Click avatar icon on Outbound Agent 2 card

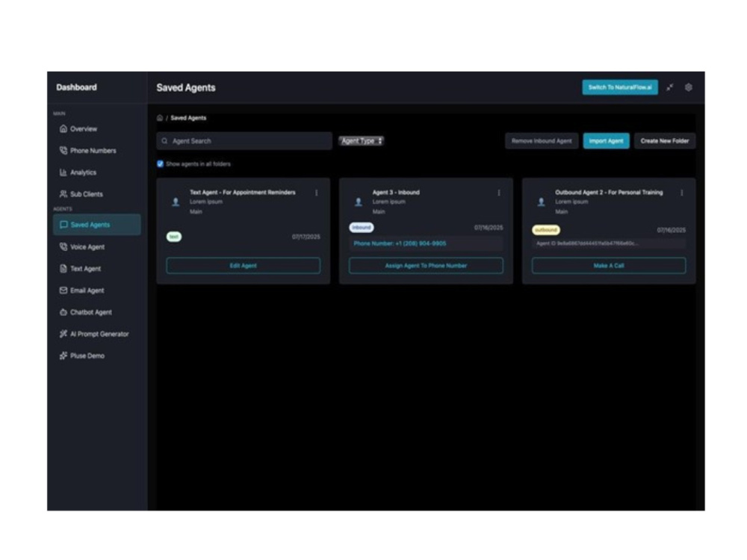(541, 202)
